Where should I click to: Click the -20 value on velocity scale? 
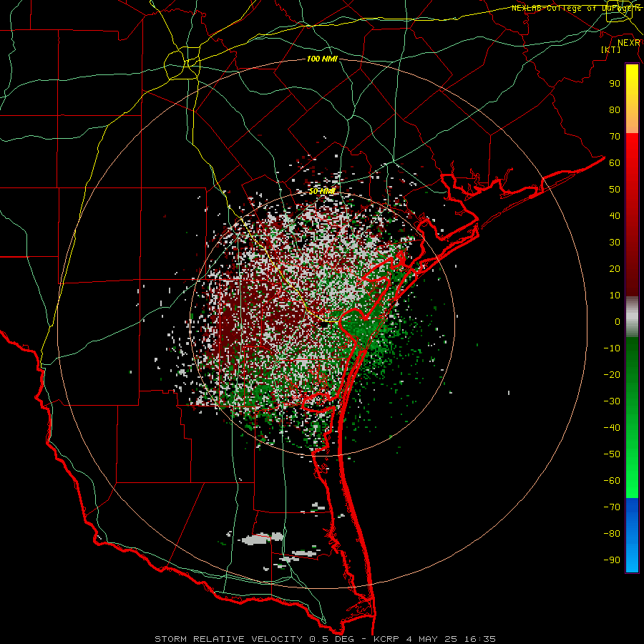612,375
